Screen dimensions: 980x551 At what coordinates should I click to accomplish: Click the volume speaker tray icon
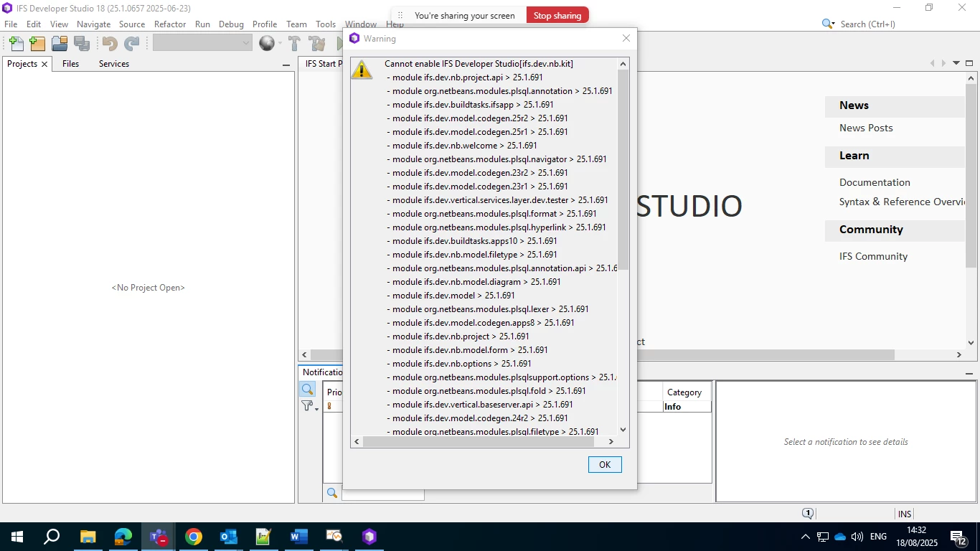(x=857, y=537)
